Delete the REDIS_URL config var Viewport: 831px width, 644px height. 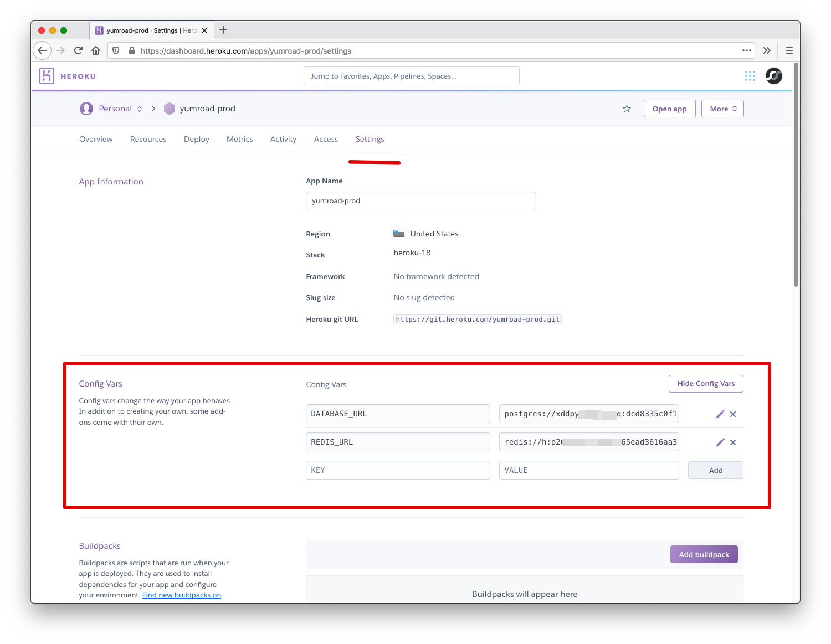(x=733, y=442)
